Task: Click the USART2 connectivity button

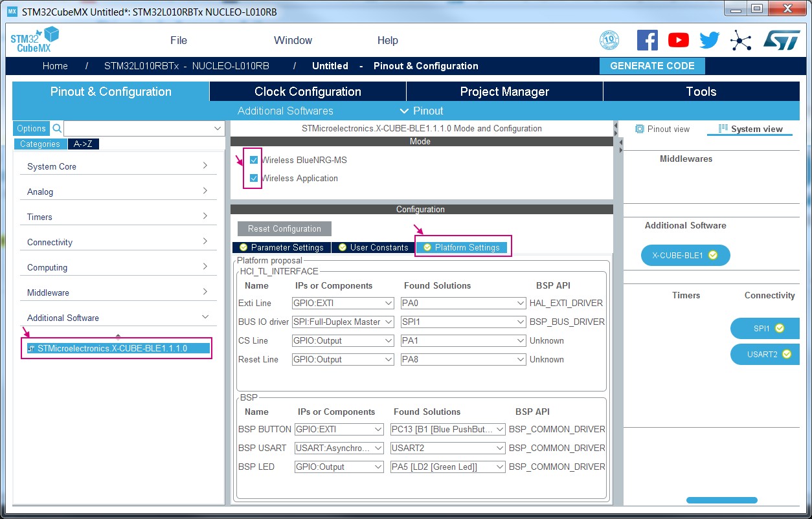Action: click(765, 354)
